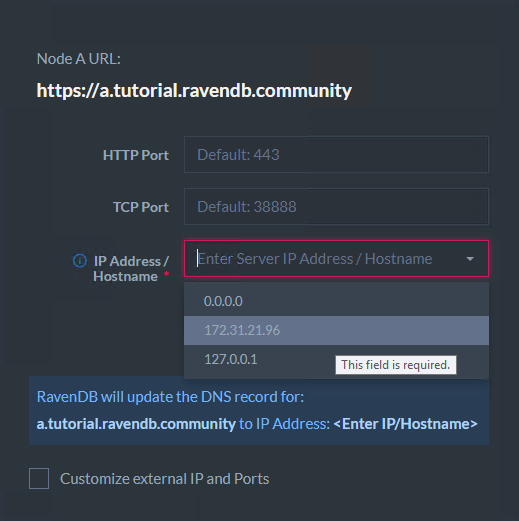Image resolution: width=519 pixels, height=521 pixels.
Task: Click the Customize external IP and Ports label
Action: (165, 479)
